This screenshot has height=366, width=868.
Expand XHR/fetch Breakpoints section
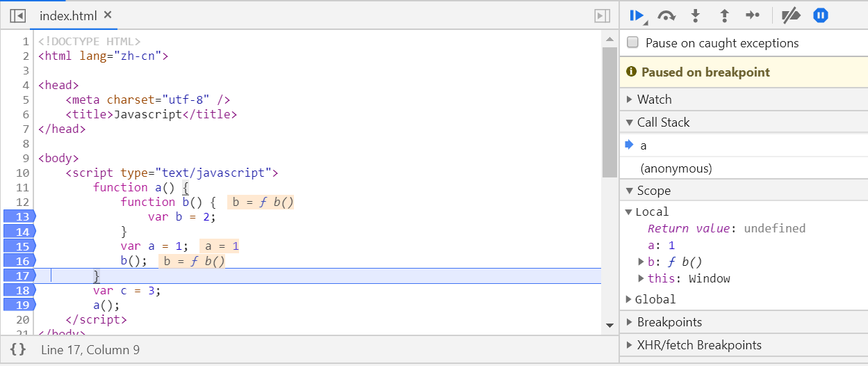744,345
